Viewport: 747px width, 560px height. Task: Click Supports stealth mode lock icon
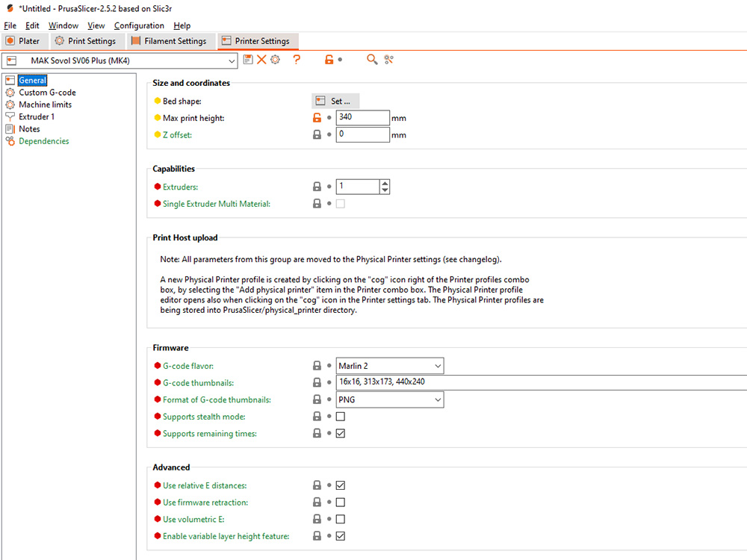[x=317, y=417]
